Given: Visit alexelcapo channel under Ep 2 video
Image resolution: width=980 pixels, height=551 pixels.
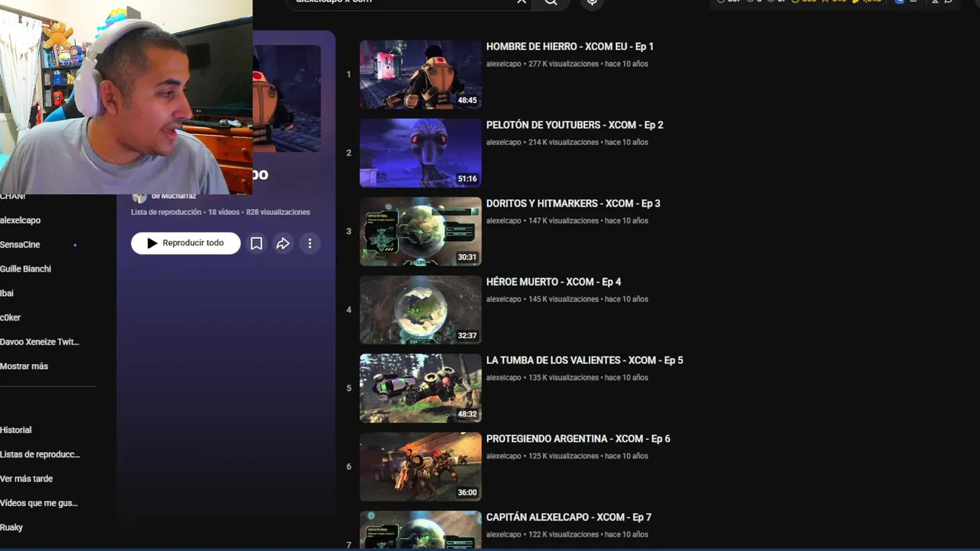Looking at the screenshot, I should pyautogui.click(x=503, y=142).
